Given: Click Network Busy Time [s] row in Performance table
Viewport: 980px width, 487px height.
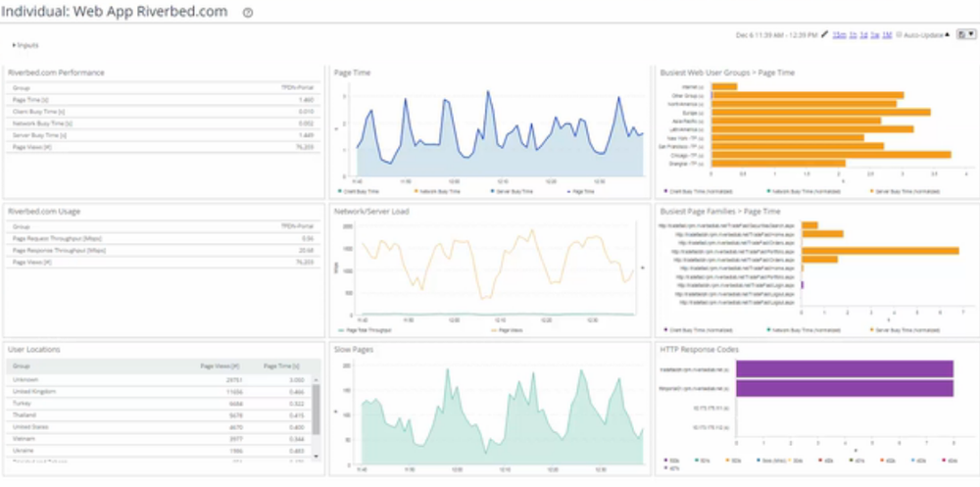Looking at the screenshot, I should pyautogui.click(x=164, y=123).
